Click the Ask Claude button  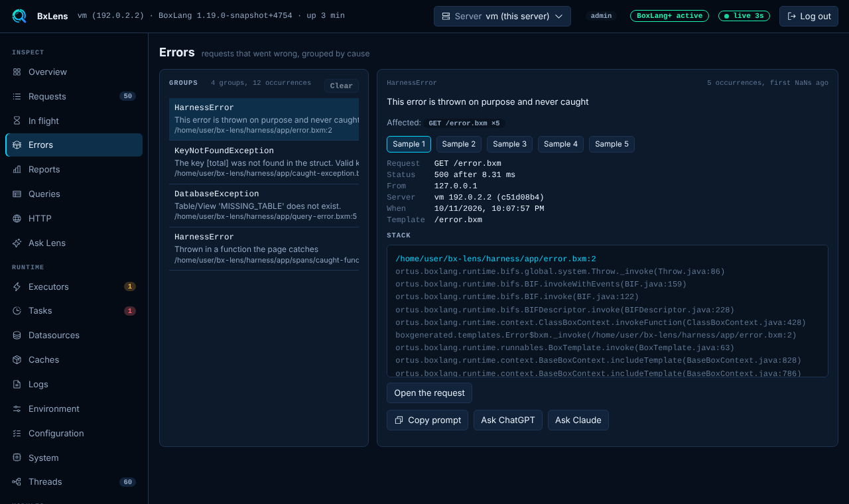[578, 420]
